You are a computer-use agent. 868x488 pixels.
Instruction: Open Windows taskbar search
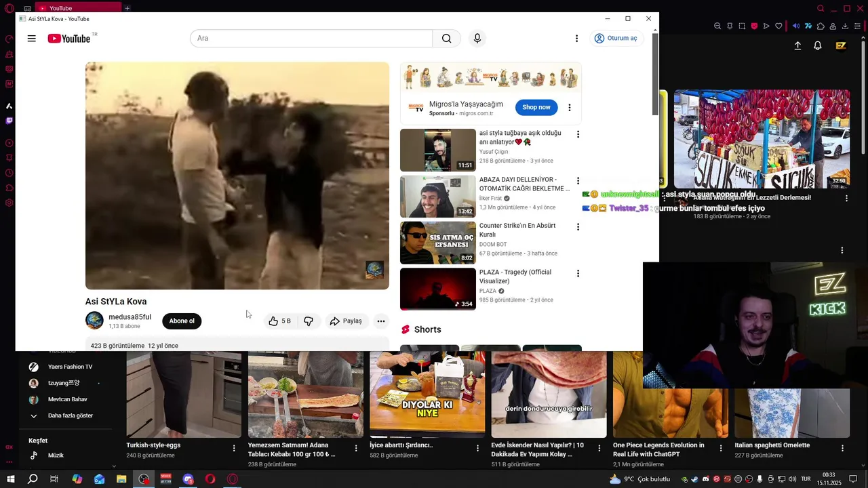(x=33, y=479)
